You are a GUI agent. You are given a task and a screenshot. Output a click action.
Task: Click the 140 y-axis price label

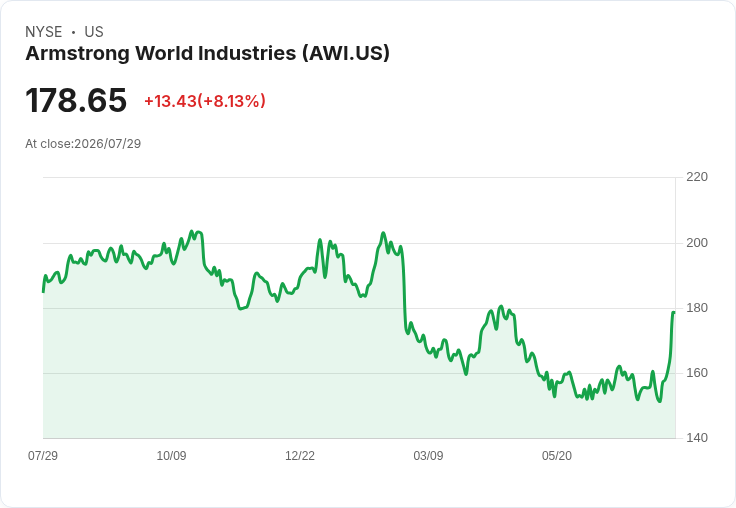pyautogui.click(x=697, y=438)
